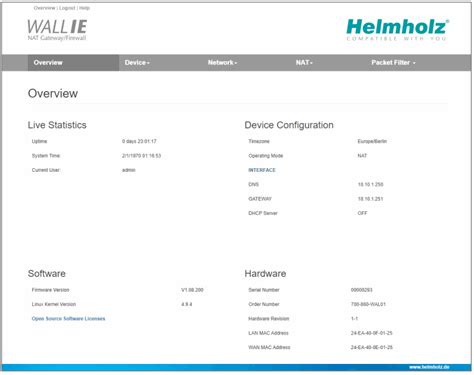Click the Europe/Berlin timezone value
Viewport: 474px width, 375px height.
click(372, 141)
